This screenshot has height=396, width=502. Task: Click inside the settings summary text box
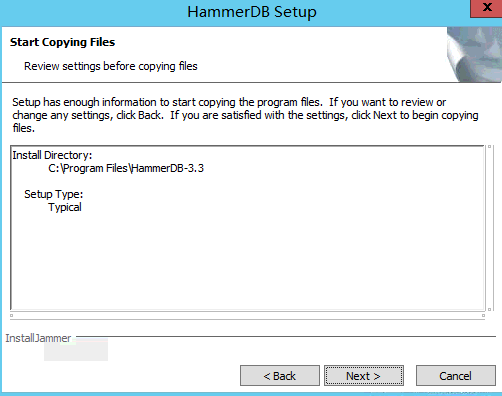tap(247, 228)
